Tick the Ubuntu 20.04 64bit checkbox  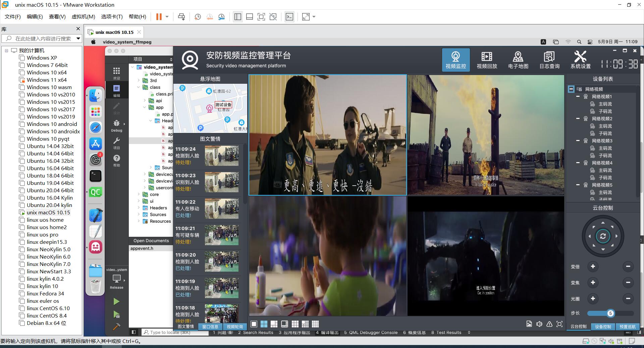tap(22, 191)
